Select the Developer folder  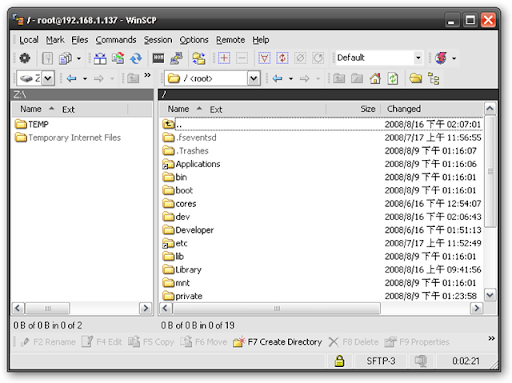click(188, 230)
